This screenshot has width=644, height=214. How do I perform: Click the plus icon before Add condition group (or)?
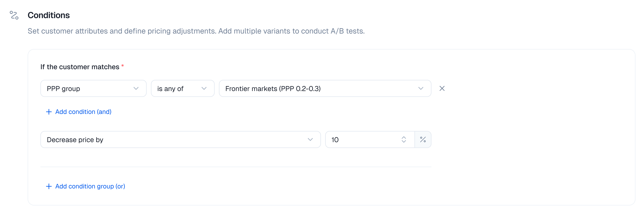(49, 186)
